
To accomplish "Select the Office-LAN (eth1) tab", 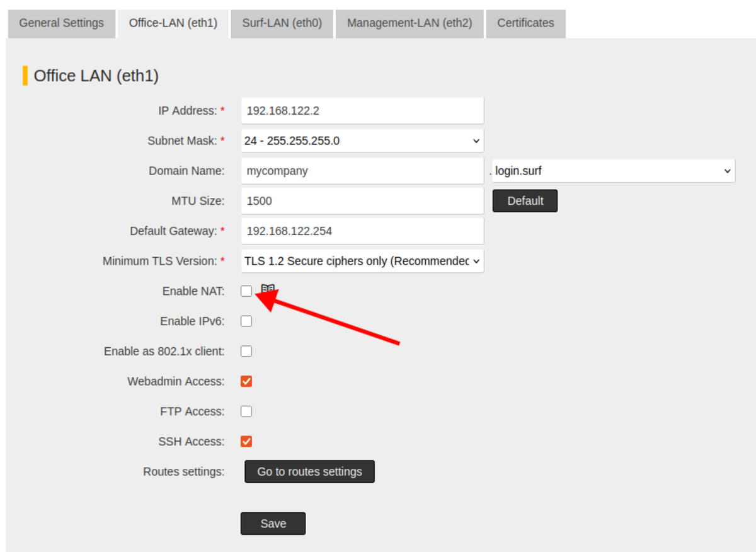I will tap(173, 23).
